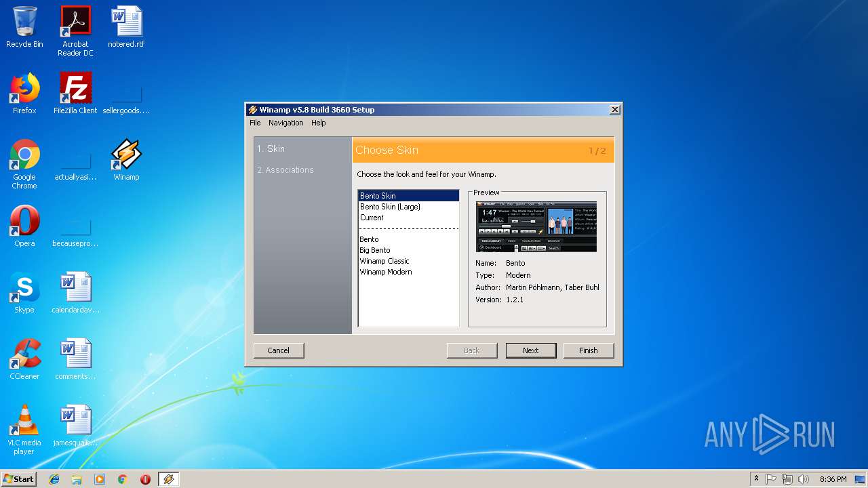Open Windows Media Player taskbar icon
868x488 pixels.
pyautogui.click(x=100, y=479)
